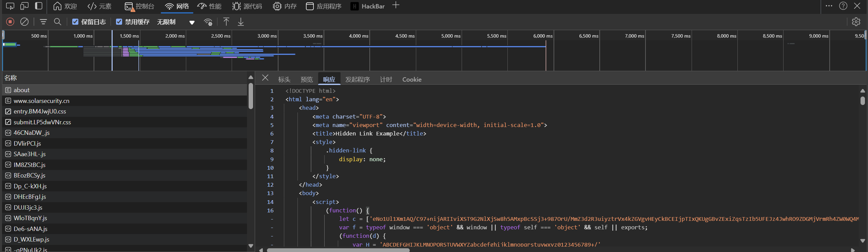
Task: Click line number 16 in response
Action: pos(270,210)
